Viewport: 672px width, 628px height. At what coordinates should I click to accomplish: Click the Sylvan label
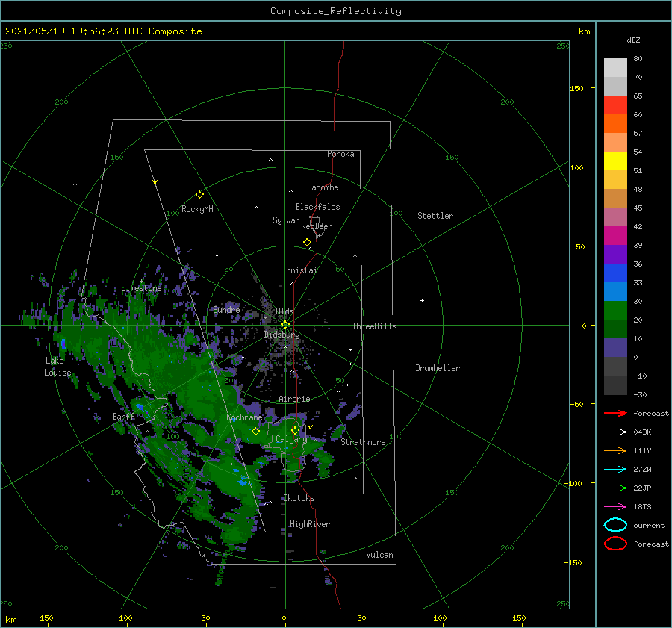point(286,220)
